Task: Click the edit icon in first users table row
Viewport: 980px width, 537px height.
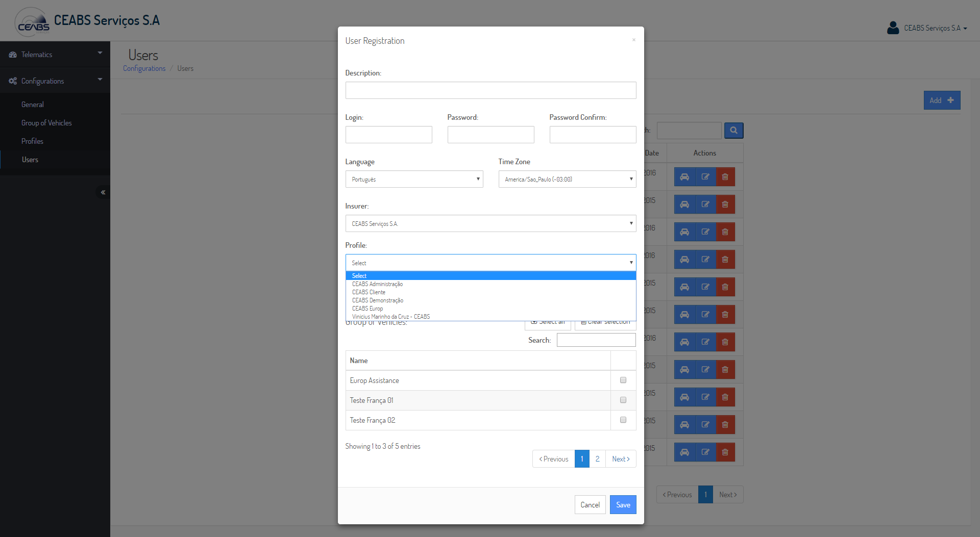Action: (x=705, y=177)
